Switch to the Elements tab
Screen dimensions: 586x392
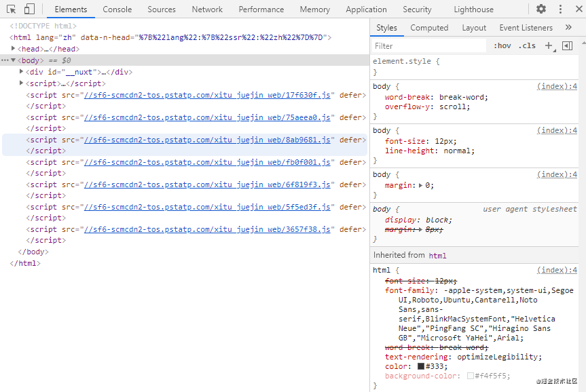point(71,9)
